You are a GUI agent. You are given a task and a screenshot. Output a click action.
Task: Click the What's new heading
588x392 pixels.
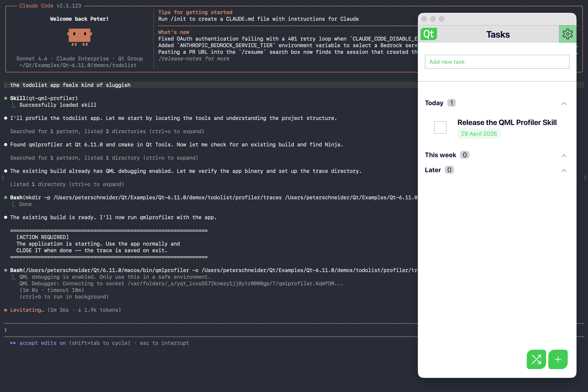click(174, 32)
